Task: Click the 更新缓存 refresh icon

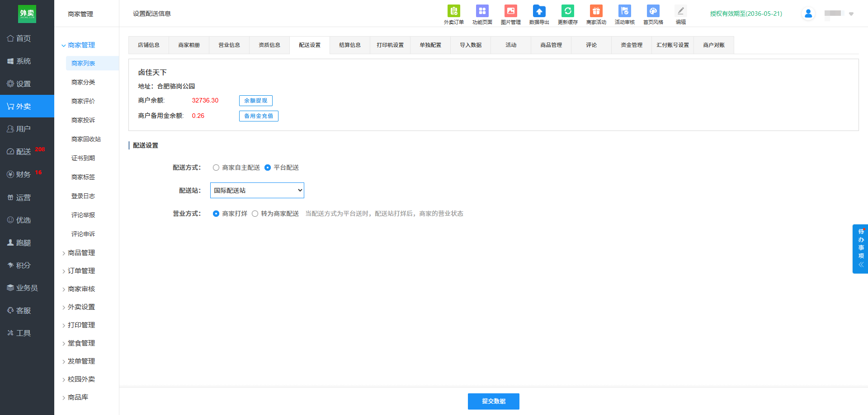Action: 567,14
